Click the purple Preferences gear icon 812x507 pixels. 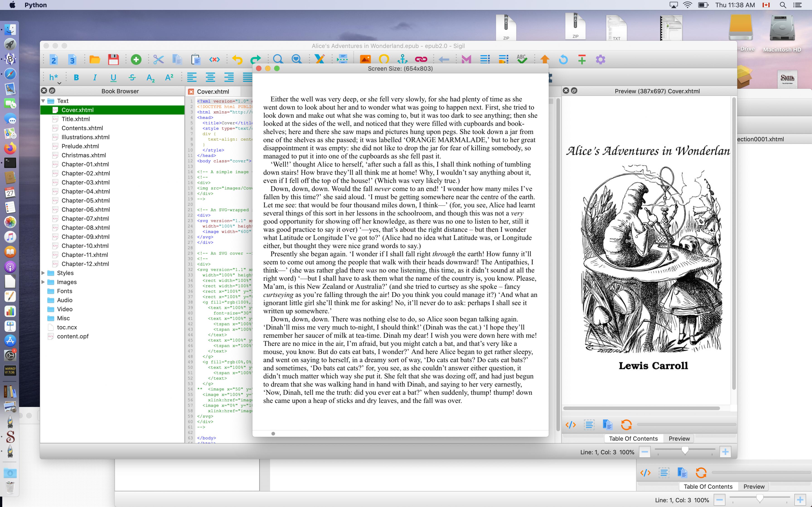coord(600,60)
